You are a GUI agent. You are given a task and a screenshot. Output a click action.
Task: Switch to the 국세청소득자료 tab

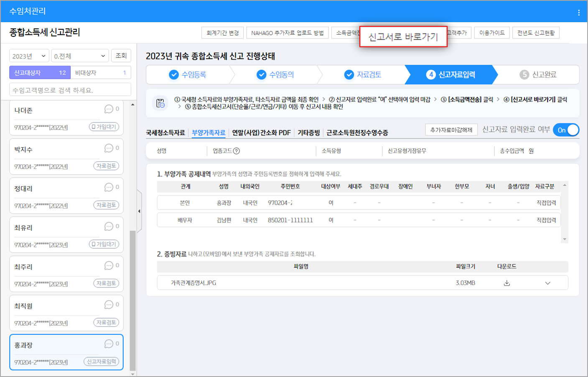(x=165, y=133)
